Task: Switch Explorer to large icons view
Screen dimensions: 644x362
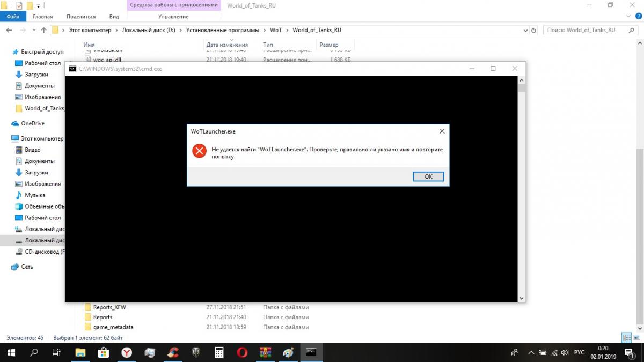Action: coord(636,338)
